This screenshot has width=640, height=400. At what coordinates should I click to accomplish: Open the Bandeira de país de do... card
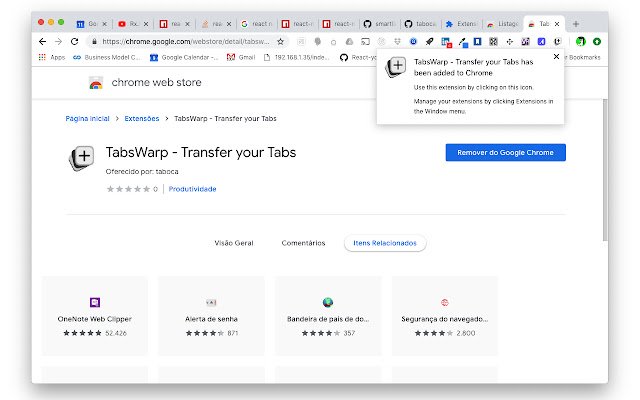pyautogui.click(x=328, y=316)
